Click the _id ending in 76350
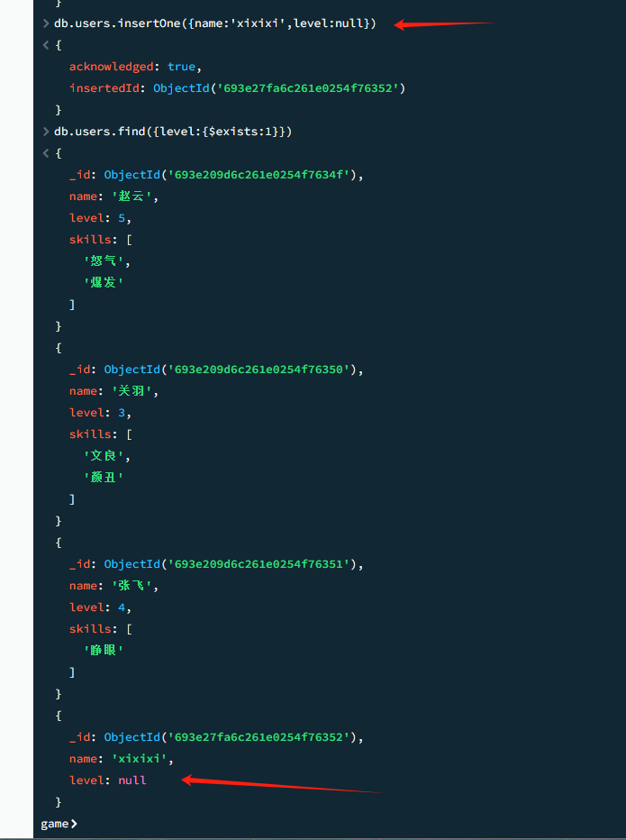This screenshot has height=840, width=626. point(216,370)
